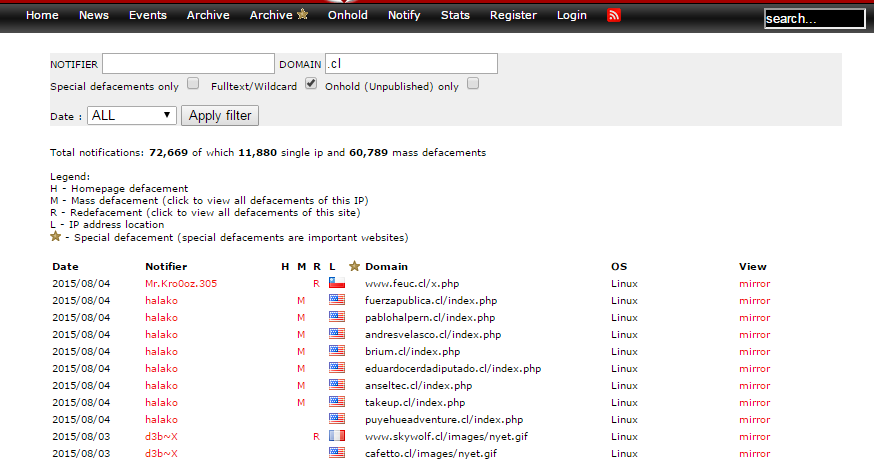Click into the NOTIFIER input field
The image size is (874, 459).
pyautogui.click(x=188, y=64)
